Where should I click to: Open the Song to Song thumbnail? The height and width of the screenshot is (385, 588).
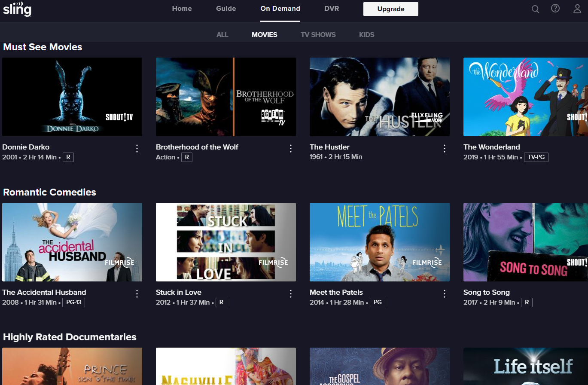526,242
